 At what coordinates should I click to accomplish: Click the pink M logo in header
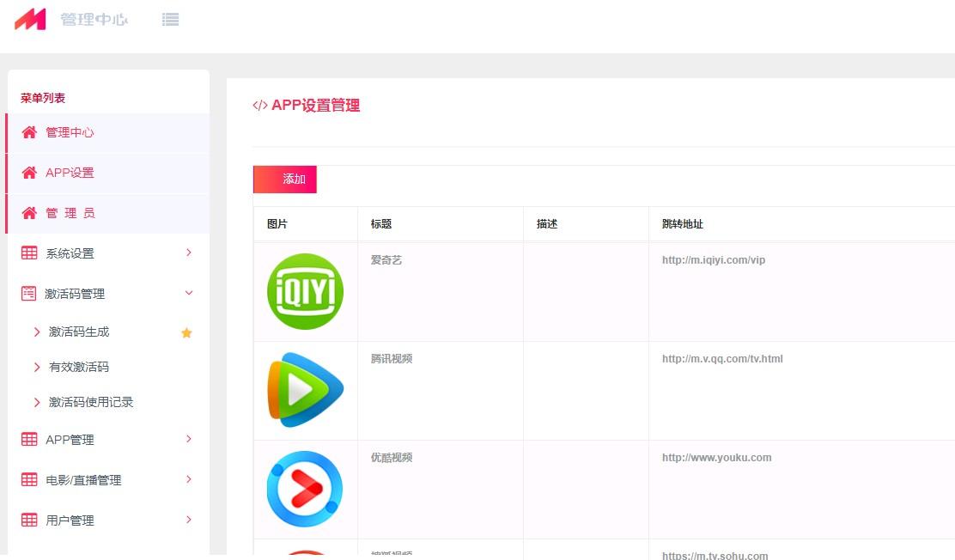(x=30, y=19)
